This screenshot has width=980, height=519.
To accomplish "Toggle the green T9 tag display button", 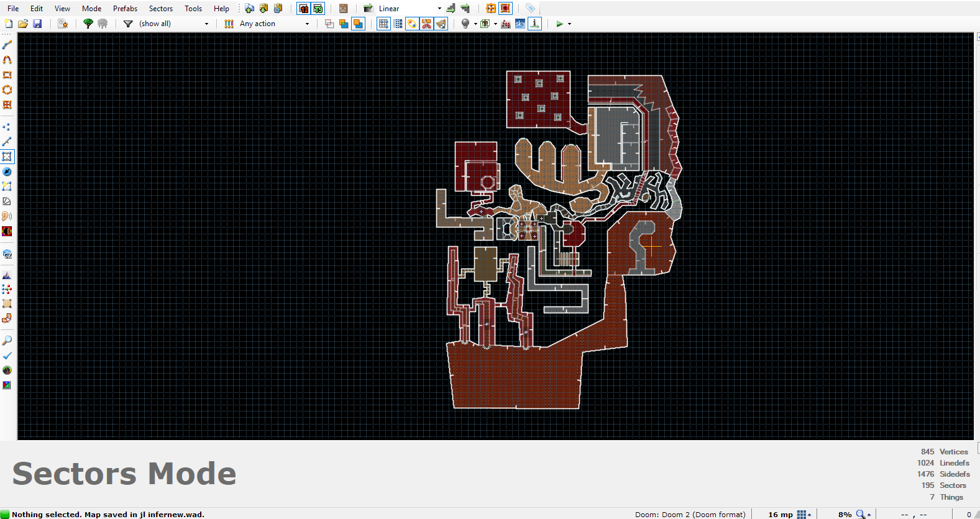I will pyautogui.click(x=318, y=8).
